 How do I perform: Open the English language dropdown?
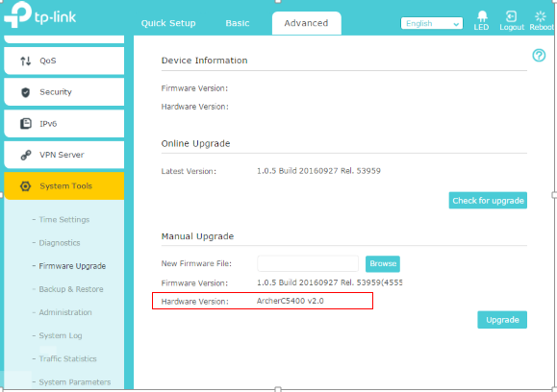pos(432,23)
